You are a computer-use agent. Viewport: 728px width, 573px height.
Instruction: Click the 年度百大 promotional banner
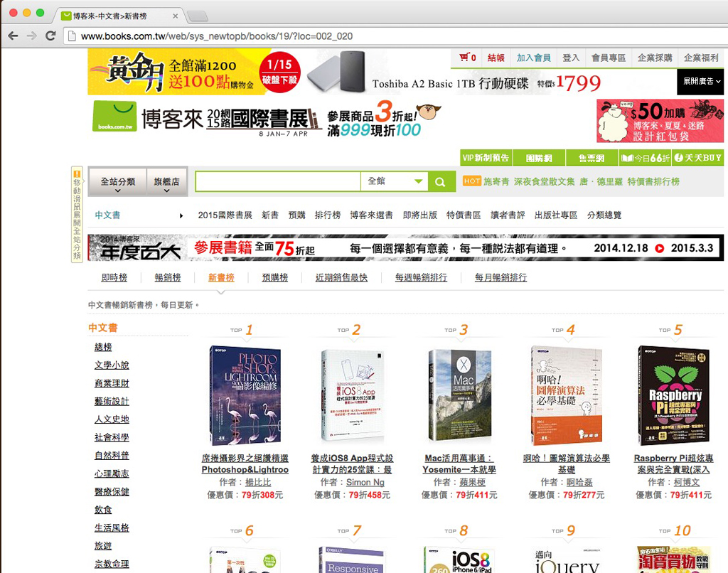[405, 247]
